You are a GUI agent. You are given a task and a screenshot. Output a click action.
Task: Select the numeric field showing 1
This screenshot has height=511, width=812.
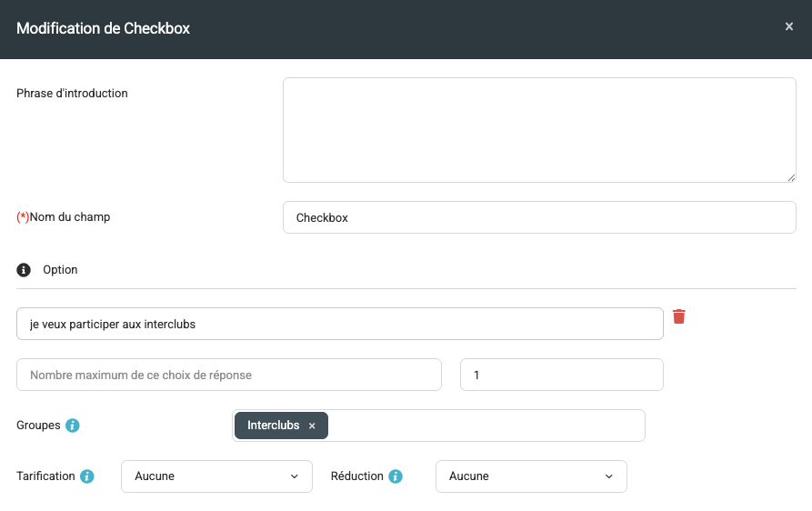[x=561, y=375]
